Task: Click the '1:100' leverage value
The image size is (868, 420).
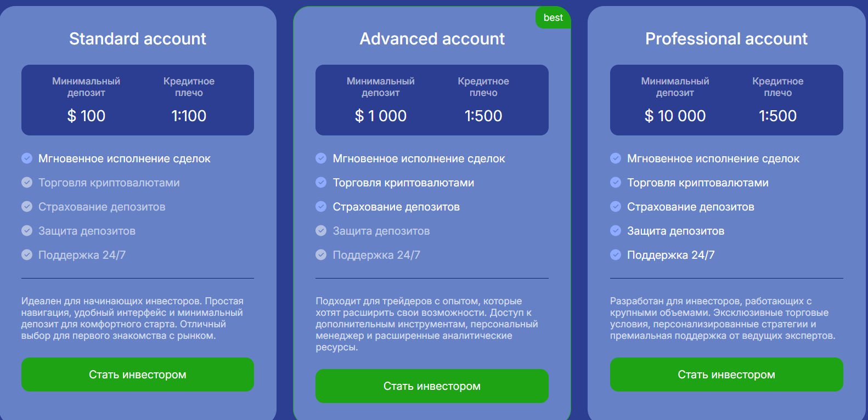Action: point(189,116)
